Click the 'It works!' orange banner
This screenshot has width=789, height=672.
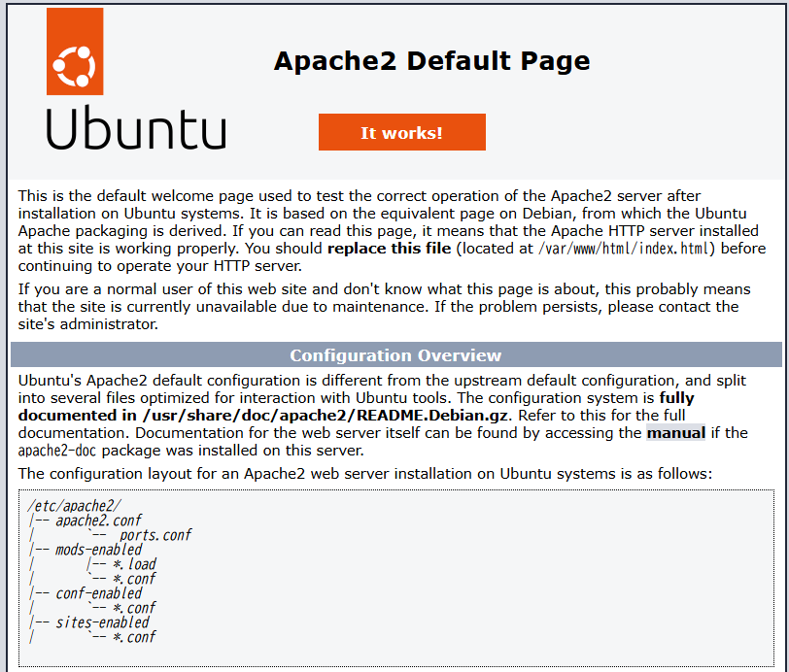click(402, 132)
